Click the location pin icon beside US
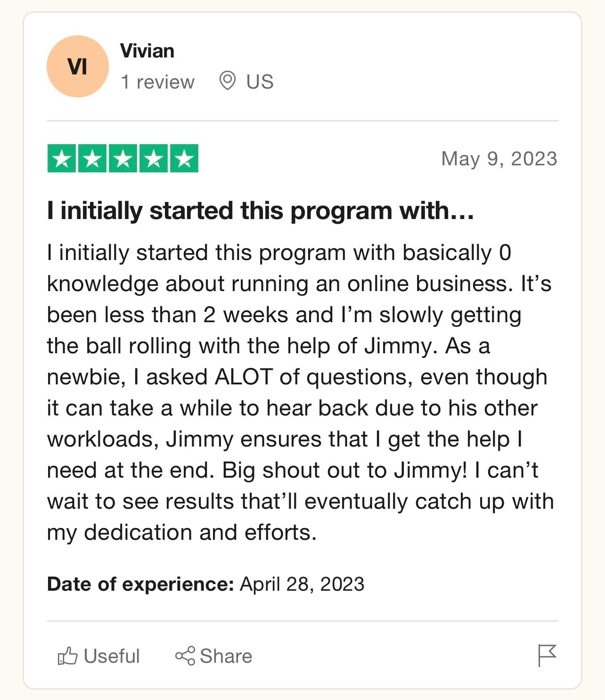 [x=228, y=81]
